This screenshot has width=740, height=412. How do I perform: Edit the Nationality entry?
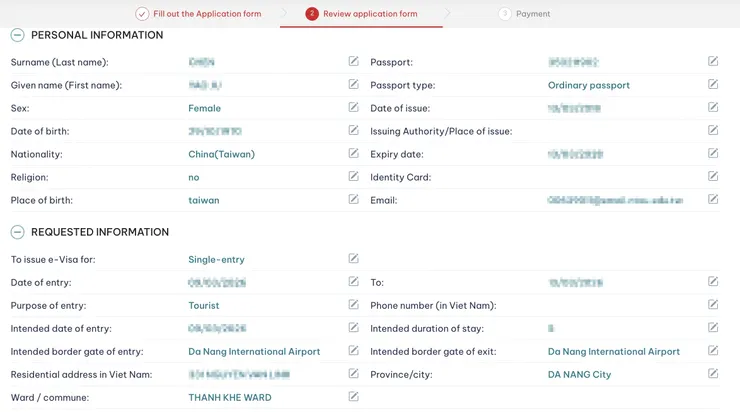[x=353, y=154]
